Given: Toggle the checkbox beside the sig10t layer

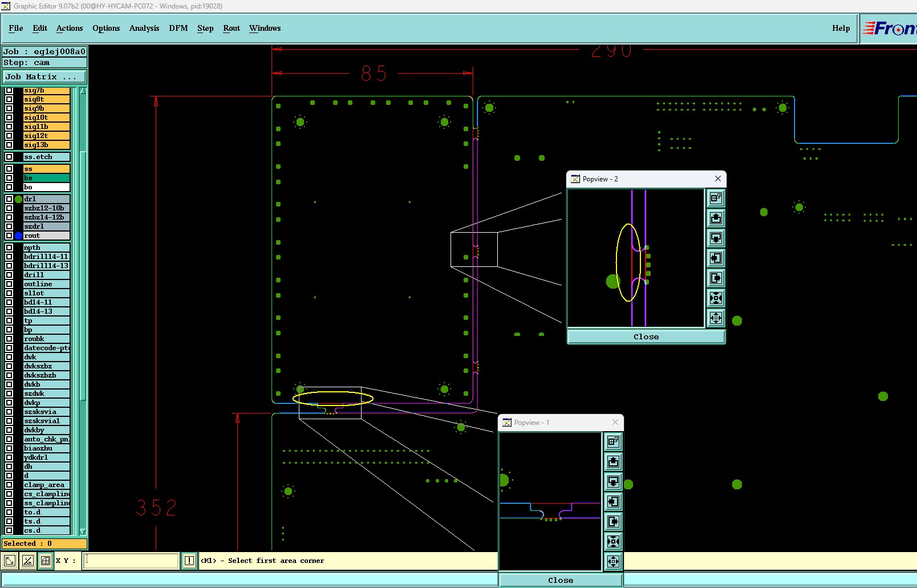Looking at the screenshot, I should pyautogui.click(x=9, y=117).
